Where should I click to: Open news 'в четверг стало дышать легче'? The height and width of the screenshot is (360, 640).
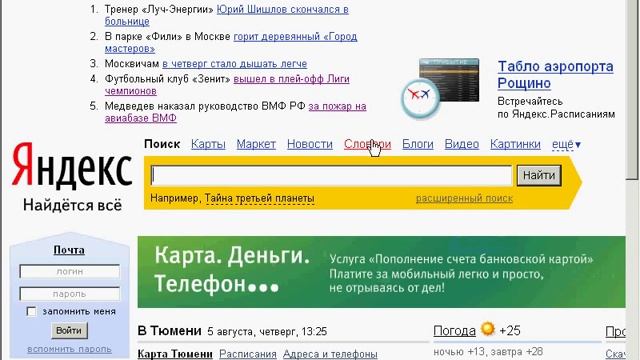tap(235, 64)
